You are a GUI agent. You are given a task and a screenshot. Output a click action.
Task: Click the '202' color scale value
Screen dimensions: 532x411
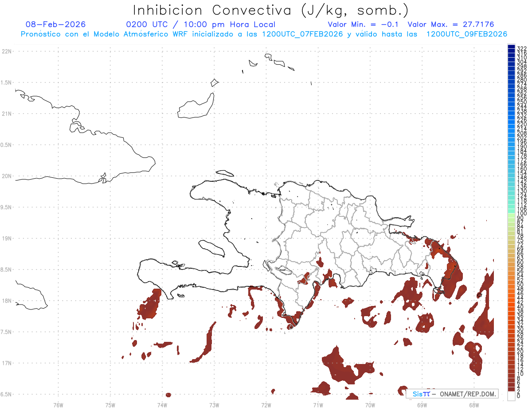point(522,137)
